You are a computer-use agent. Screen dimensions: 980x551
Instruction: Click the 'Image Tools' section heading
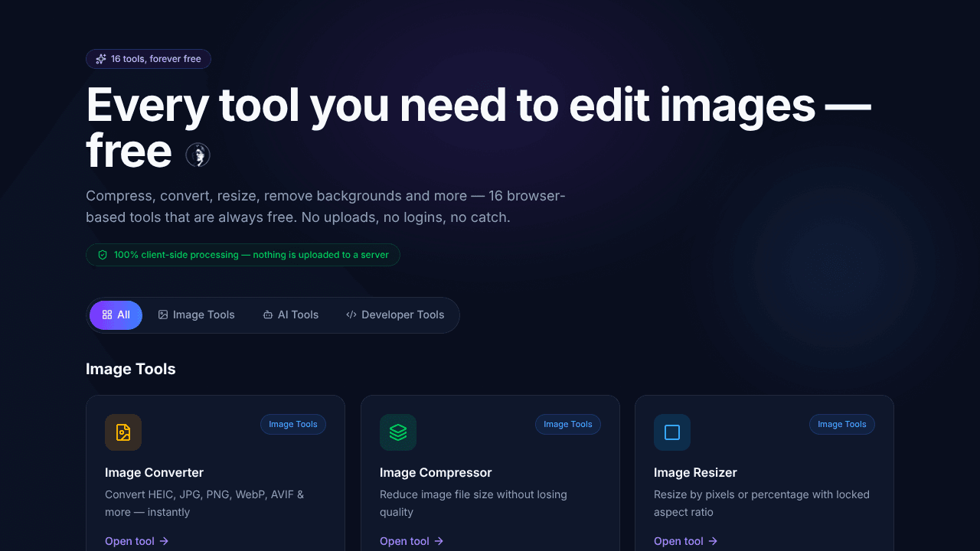pyautogui.click(x=131, y=369)
